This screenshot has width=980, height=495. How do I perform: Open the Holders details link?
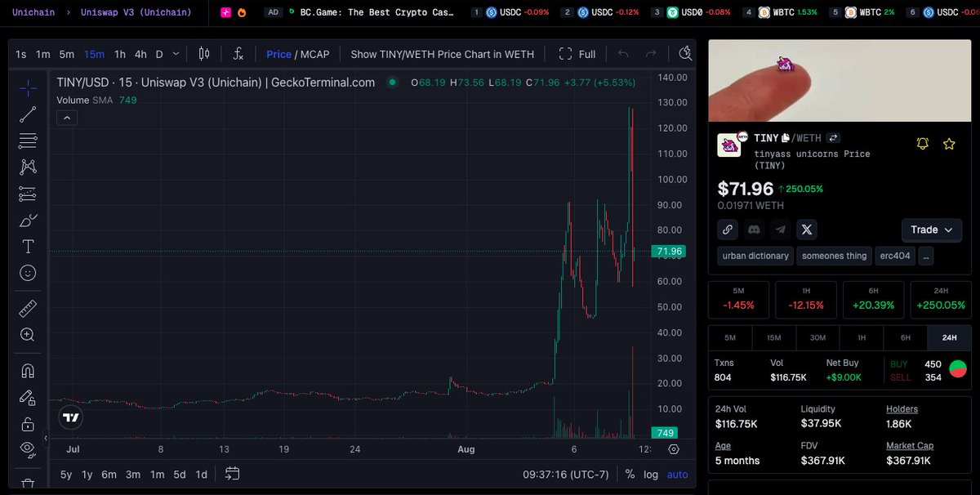(902, 409)
